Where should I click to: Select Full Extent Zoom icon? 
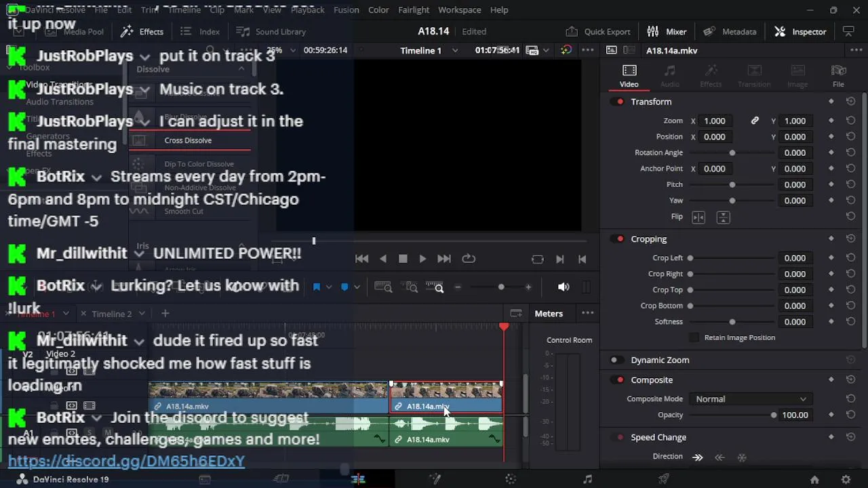click(383, 287)
